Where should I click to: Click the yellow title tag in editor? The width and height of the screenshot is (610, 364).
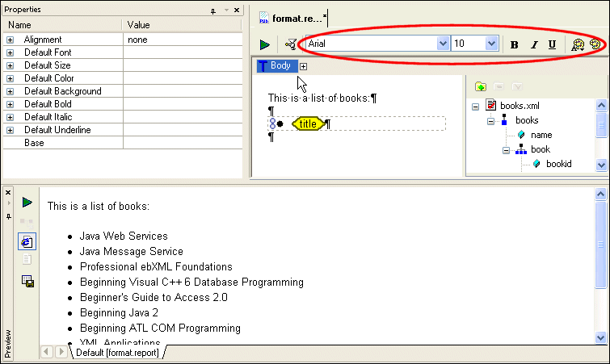pos(308,123)
